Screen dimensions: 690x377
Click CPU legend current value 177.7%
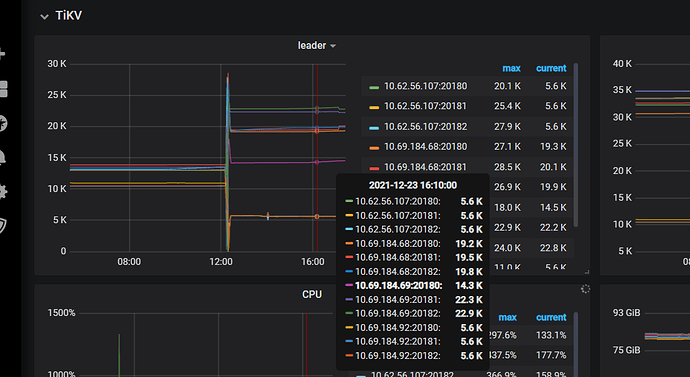click(x=551, y=355)
